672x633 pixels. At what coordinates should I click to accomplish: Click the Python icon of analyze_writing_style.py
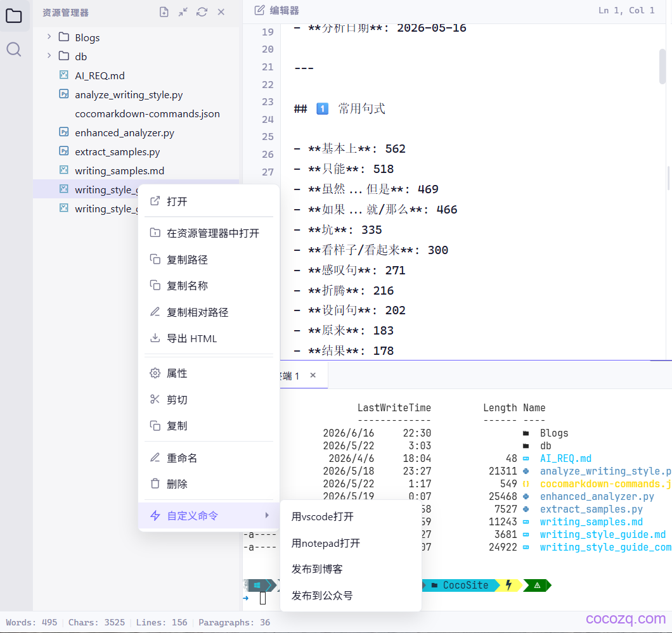pyautogui.click(x=64, y=94)
